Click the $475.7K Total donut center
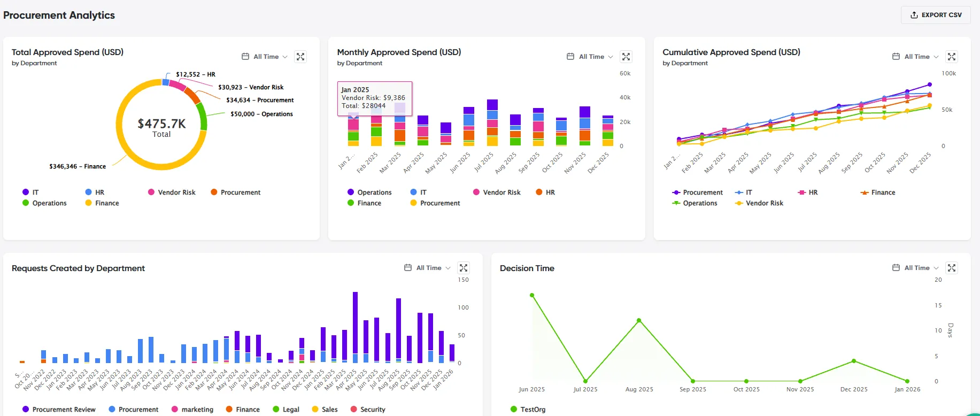The width and height of the screenshot is (980, 416). 161,127
